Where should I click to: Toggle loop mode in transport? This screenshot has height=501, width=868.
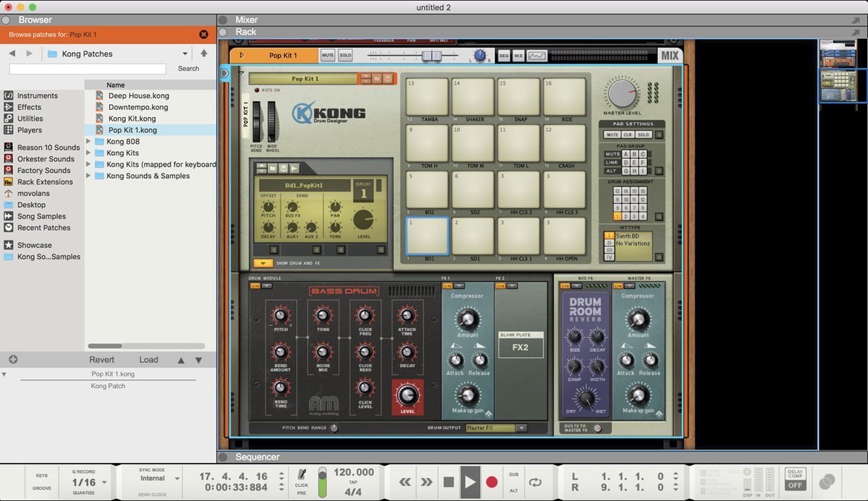536,482
